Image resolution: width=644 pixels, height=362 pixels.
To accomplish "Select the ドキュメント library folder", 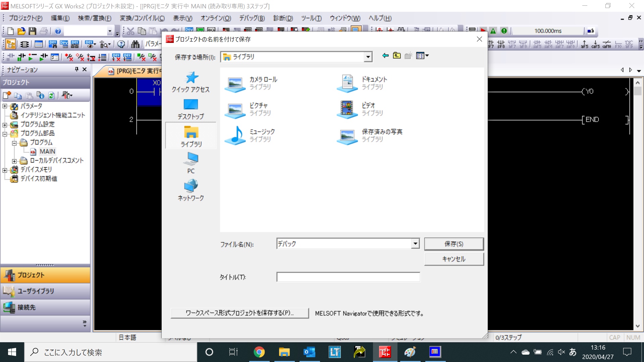I will click(362, 83).
